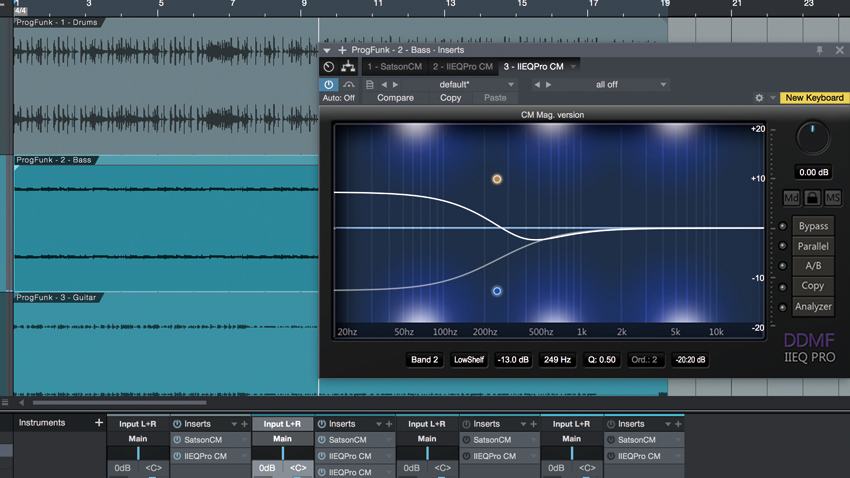Click the New Keyboard button
The image size is (850, 478).
tap(814, 98)
